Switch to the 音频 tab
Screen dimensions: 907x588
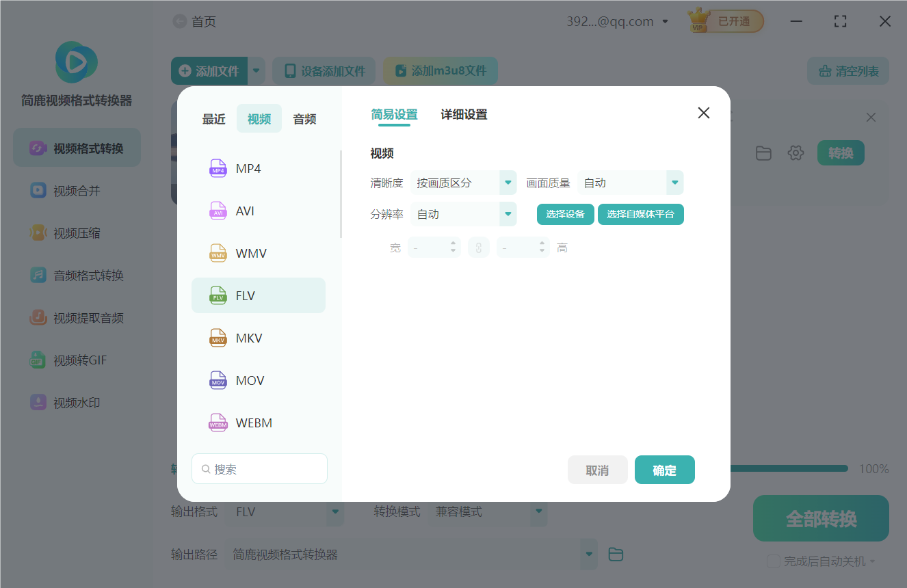pos(304,118)
